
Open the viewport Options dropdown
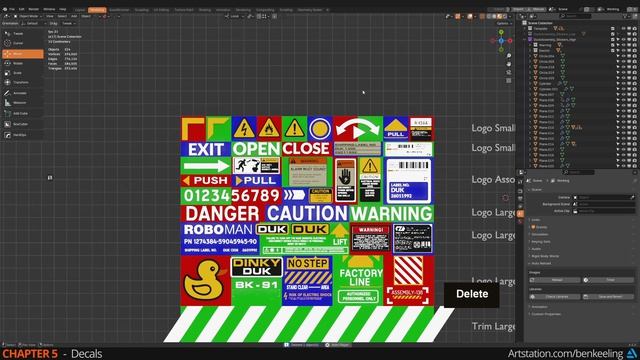(503, 23)
